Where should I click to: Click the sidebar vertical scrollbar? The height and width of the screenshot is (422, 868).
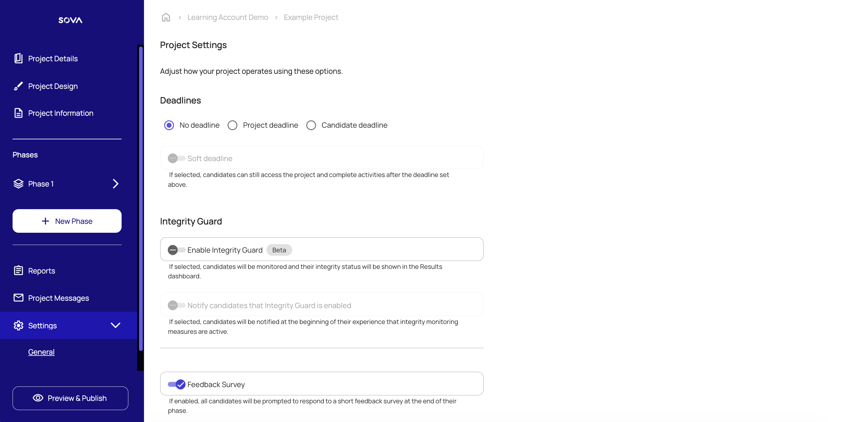pos(141,199)
